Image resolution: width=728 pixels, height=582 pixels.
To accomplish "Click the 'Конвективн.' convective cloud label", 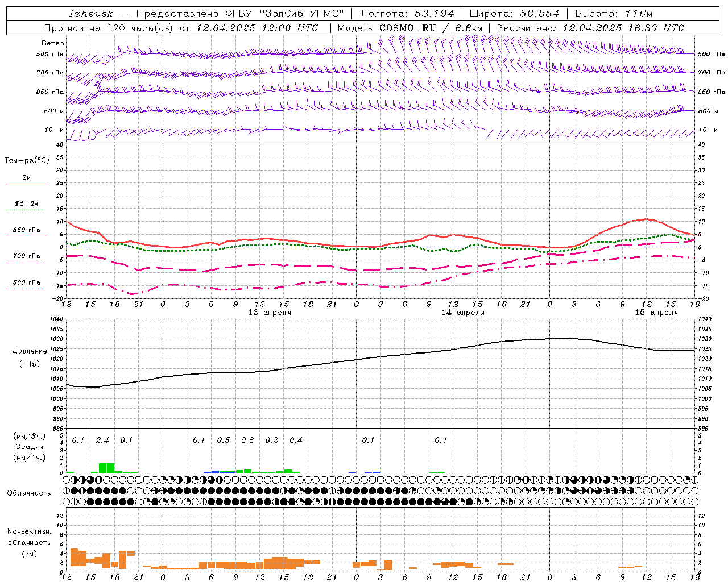I will 29,531.
